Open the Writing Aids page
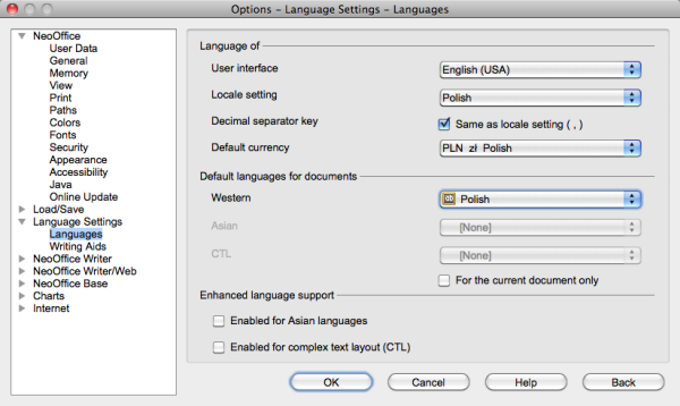This screenshot has width=680, height=406. pos(78,246)
